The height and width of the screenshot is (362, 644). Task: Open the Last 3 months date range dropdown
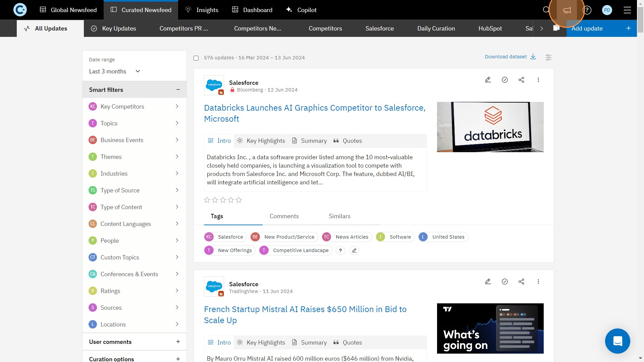(x=114, y=71)
